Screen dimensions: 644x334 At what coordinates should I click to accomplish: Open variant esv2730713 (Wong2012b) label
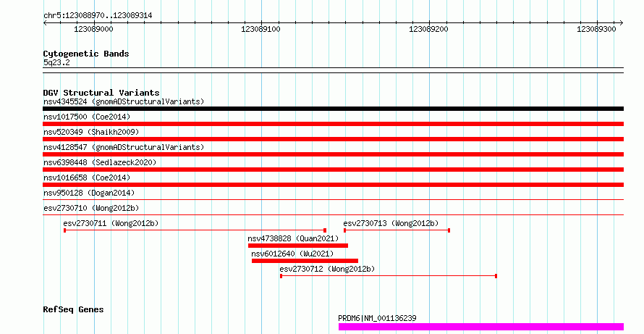tap(391, 223)
